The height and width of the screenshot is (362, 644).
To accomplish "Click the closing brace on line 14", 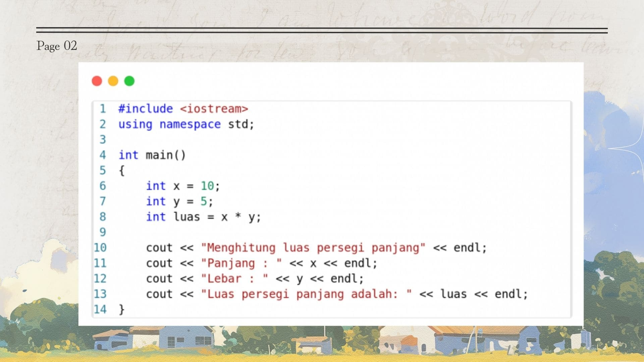I will tap(121, 309).
